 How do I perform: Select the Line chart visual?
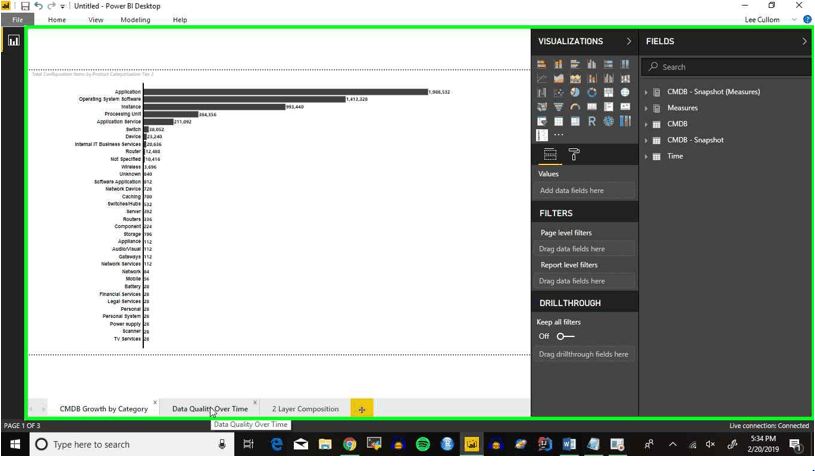click(542, 78)
